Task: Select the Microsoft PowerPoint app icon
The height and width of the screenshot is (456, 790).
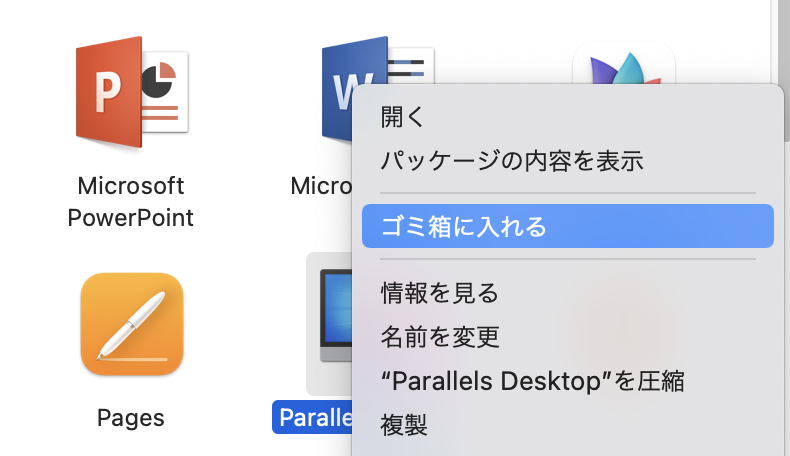Action: click(132, 93)
